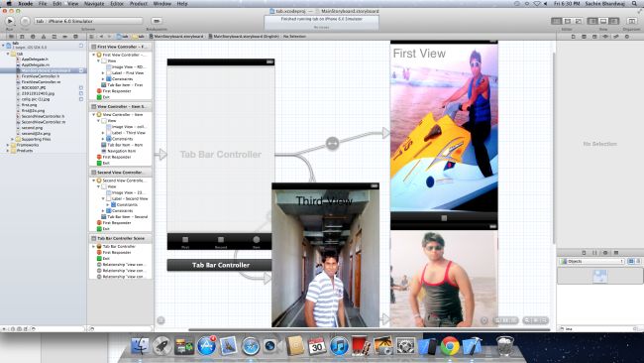Show the Debug navigator

[x=54, y=37]
